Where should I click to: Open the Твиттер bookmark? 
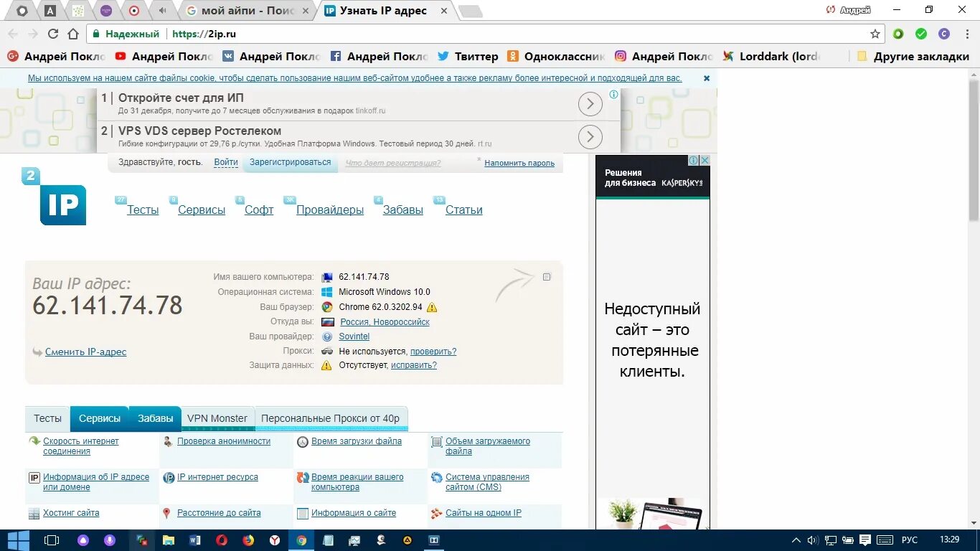click(467, 56)
